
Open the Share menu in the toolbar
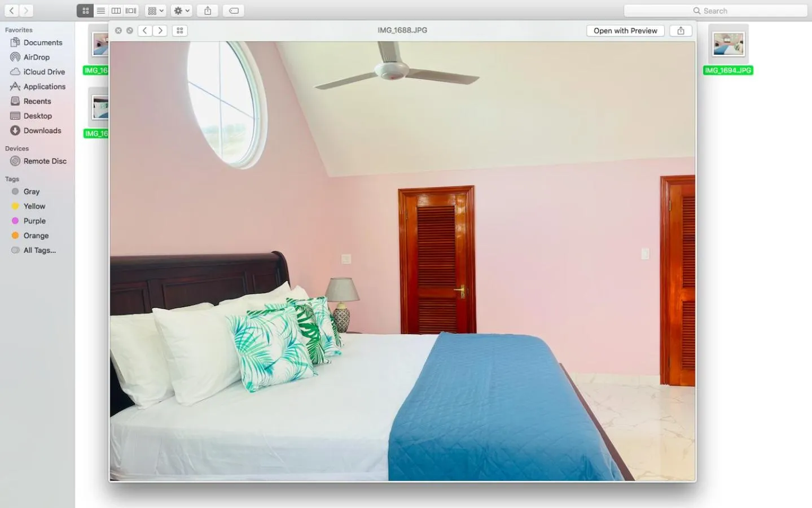coord(207,10)
